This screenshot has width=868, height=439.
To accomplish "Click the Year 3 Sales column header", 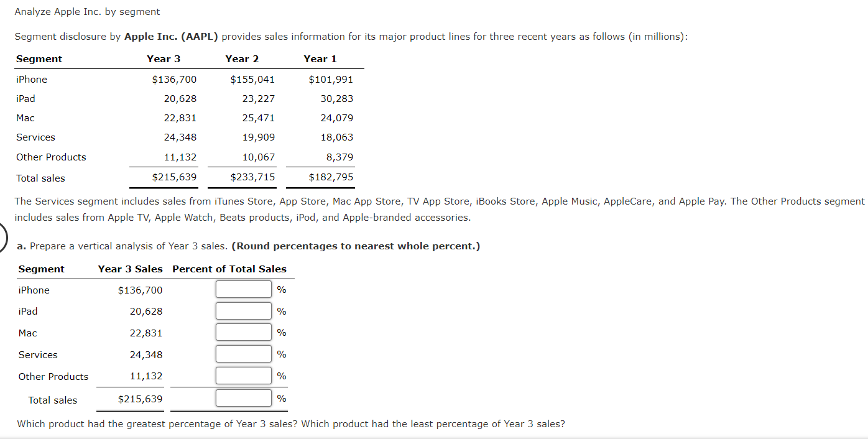I will 131,269.
